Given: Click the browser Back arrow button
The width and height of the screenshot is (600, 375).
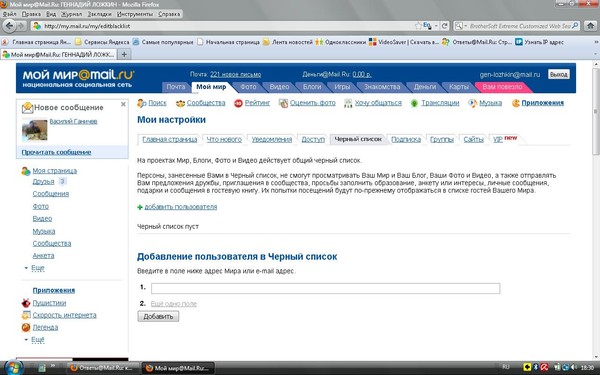Looking at the screenshot, I should pos(10,26).
